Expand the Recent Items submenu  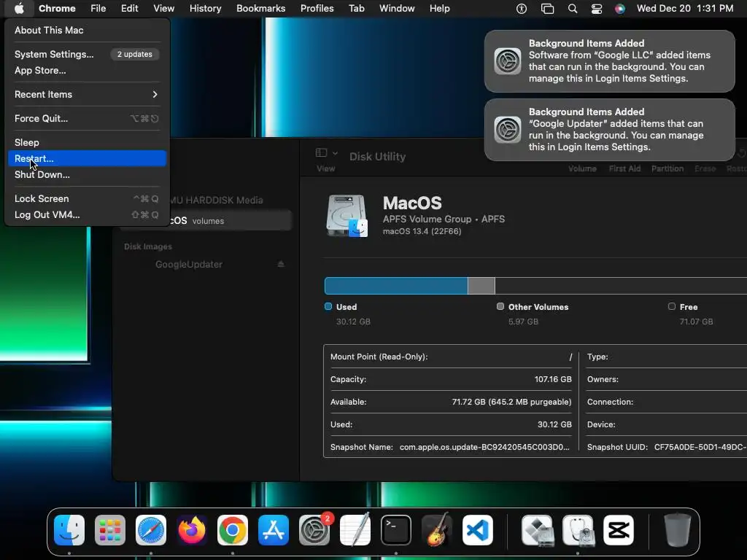[88, 94]
